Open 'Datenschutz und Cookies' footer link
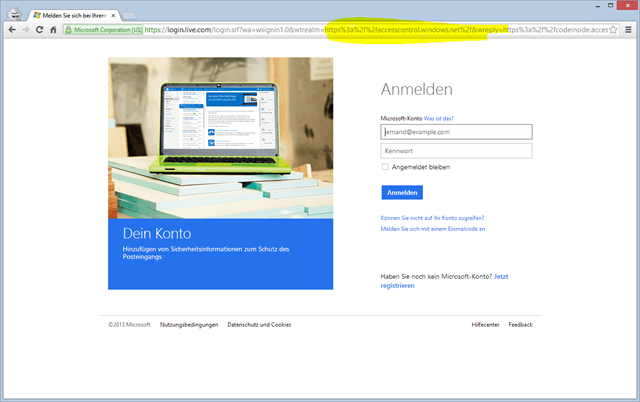Screen dimensions: 640x402 [x=259, y=324]
